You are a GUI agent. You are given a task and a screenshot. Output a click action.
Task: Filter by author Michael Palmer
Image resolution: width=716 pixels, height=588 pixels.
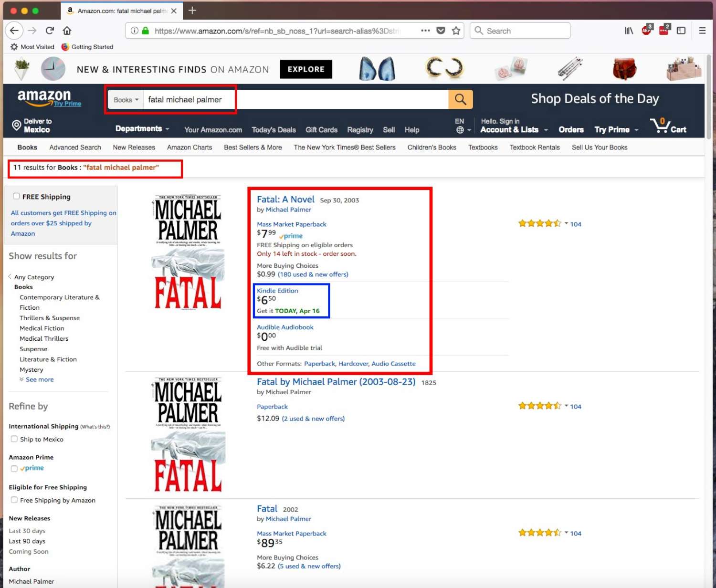(x=32, y=581)
